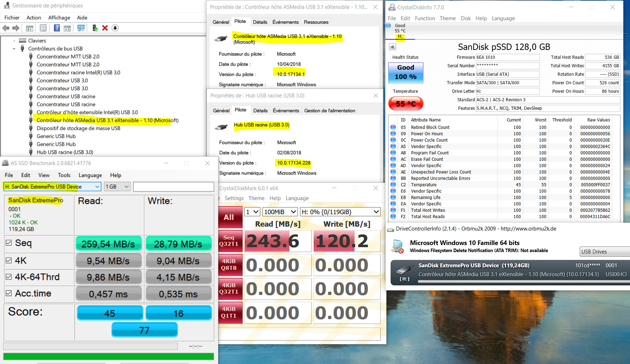
Task: Open the USB Drives dropdown in DriveControllerInfo
Action: (x=605, y=251)
